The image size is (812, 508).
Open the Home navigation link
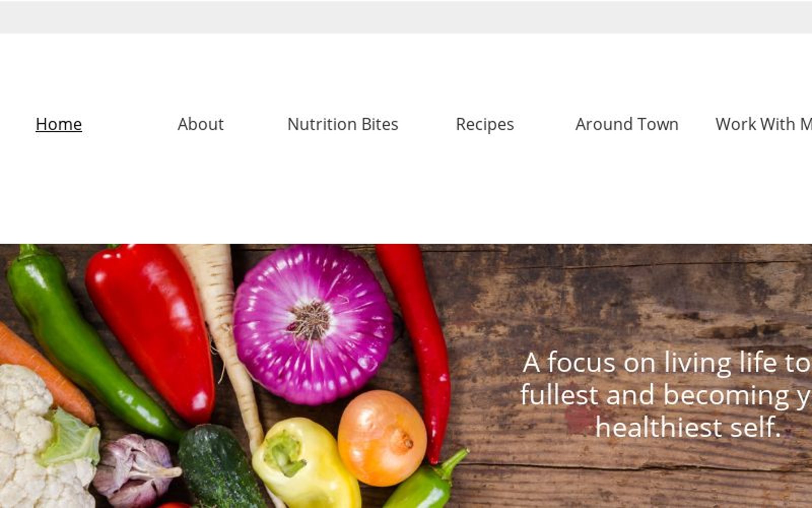pyautogui.click(x=58, y=124)
